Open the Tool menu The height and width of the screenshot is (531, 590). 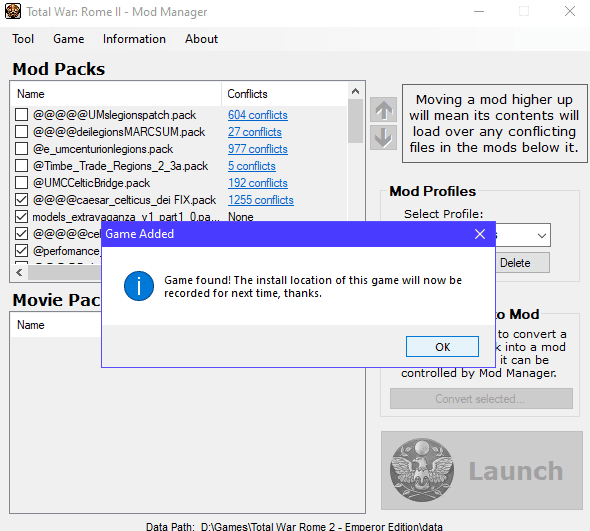[x=23, y=39]
